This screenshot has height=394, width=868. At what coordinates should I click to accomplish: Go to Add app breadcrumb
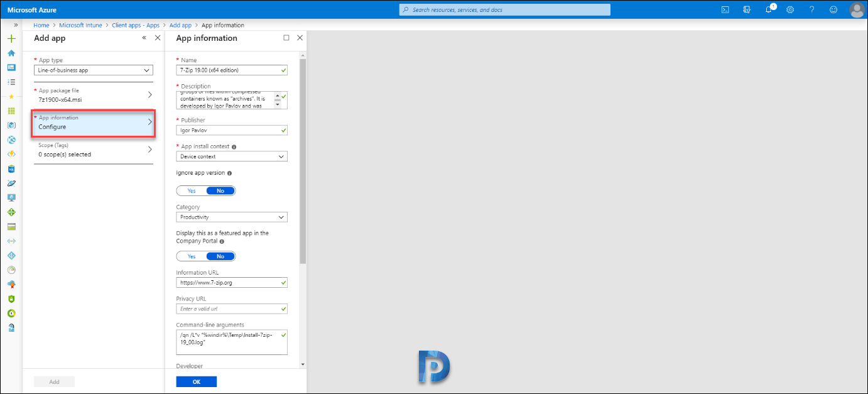click(181, 25)
